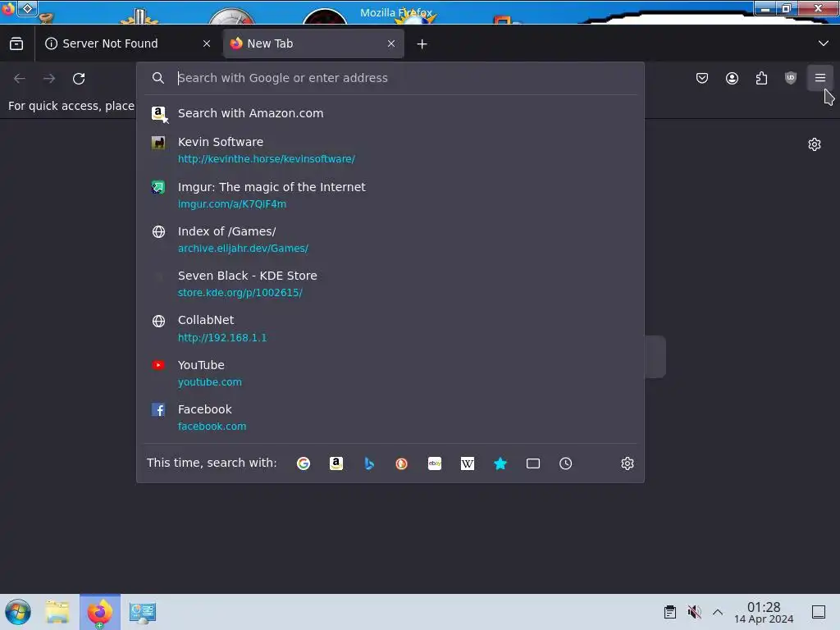The height and width of the screenshot is (630, 840).
Task: Click the Facebook favicon
Action: (158, 410)
